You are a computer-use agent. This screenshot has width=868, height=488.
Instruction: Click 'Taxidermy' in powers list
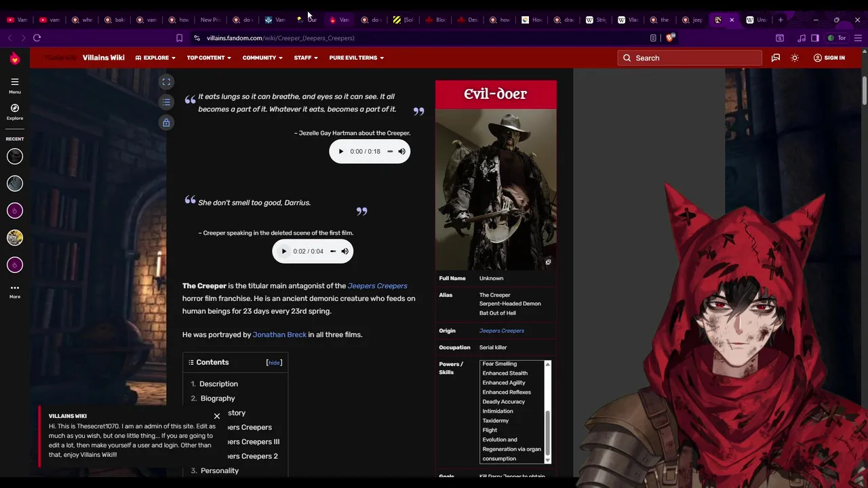tap(496, 421)
